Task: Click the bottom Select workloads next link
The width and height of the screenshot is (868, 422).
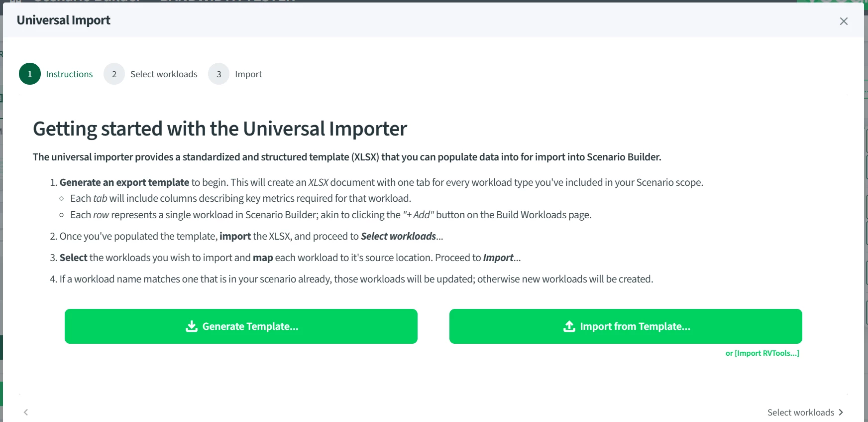Action: pyautogui.click(x=800, y=413)
